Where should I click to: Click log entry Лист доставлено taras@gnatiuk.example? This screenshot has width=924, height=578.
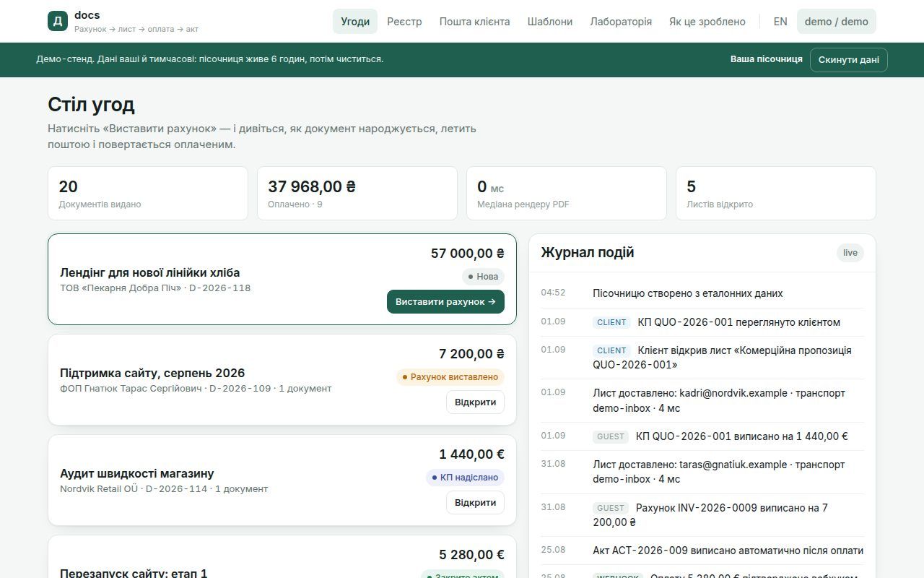(x=702, y=472)
